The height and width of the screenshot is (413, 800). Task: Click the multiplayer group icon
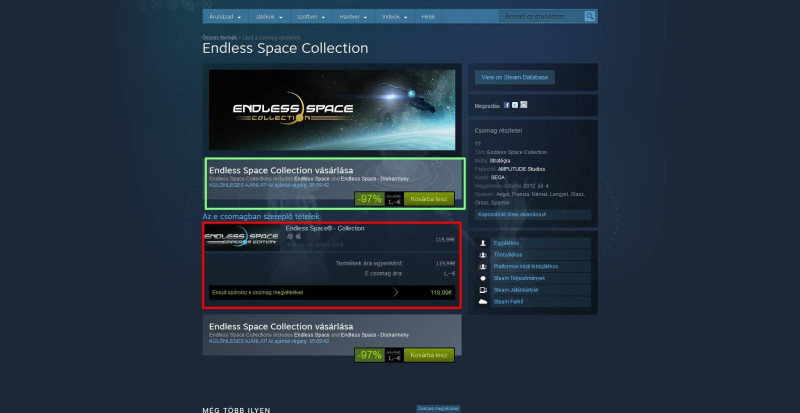483,255
